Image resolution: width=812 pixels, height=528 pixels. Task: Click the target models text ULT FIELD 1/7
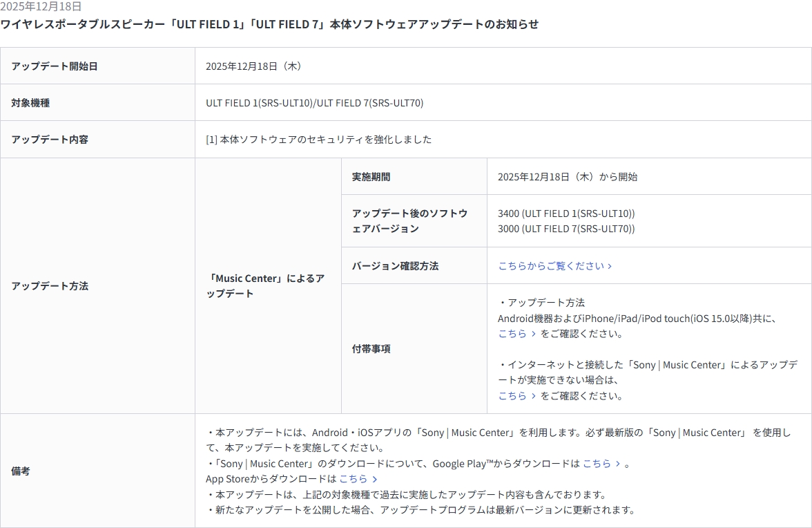pyautogui.click(x=314, y=103)
